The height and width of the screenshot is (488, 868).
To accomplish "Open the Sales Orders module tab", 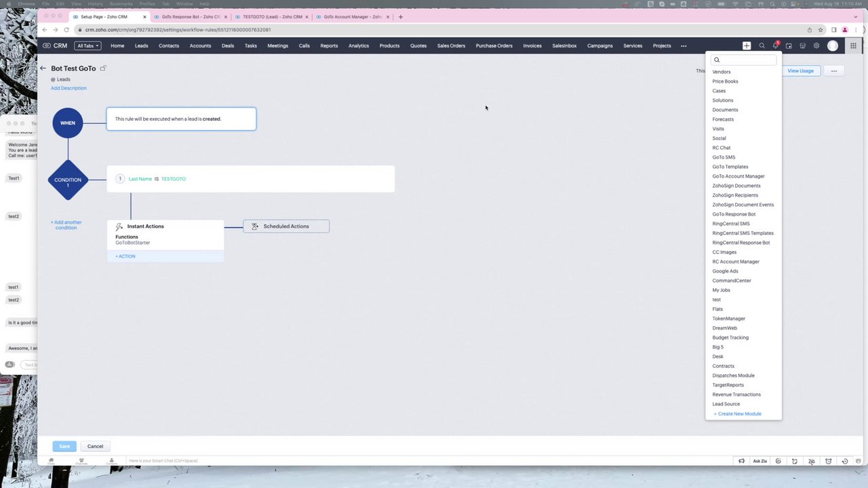I will [451, 45].
